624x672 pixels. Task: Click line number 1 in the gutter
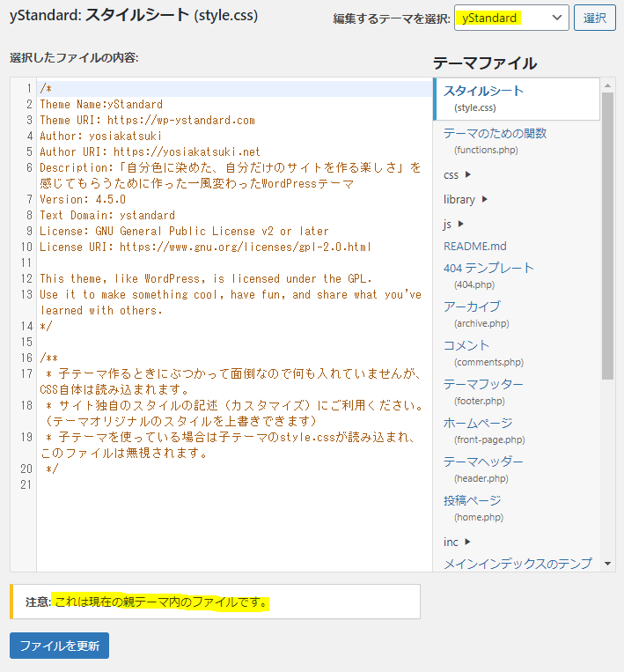(29, 88)
